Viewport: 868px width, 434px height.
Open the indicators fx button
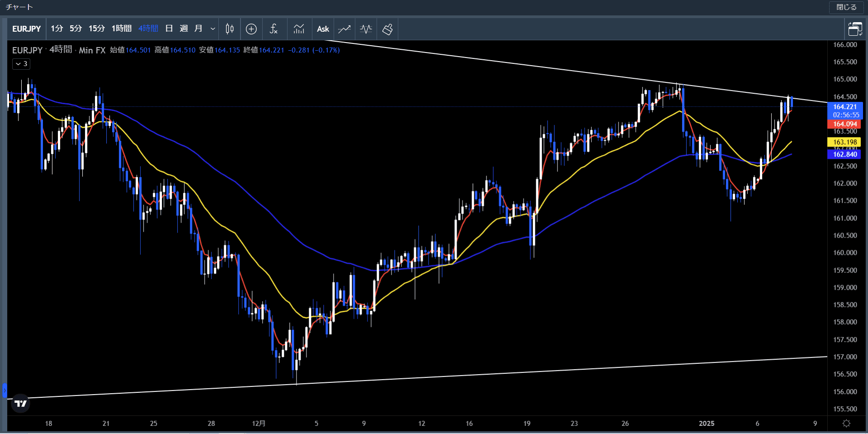click(274, 29)
